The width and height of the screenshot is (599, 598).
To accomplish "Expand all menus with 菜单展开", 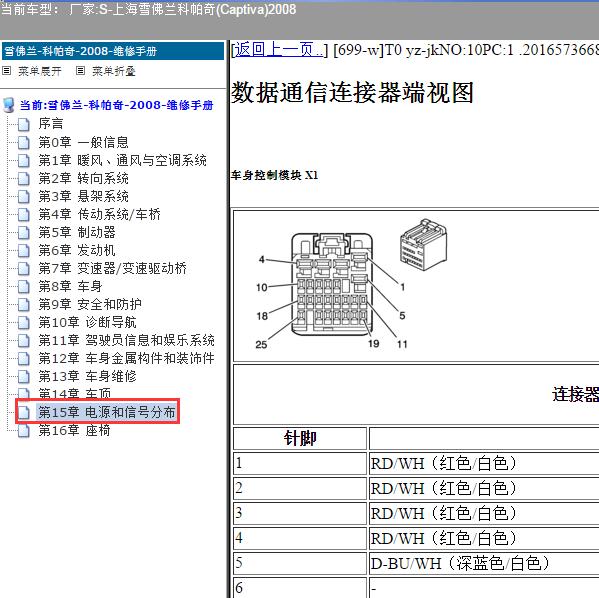I will (x=40, y=71).
